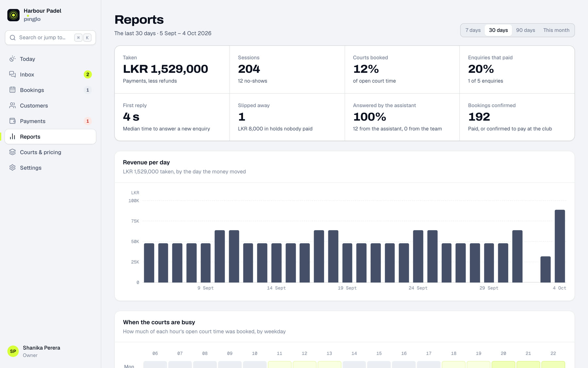
Task: Click the Inbox chat bubbles icon
Action: (12, 74)
